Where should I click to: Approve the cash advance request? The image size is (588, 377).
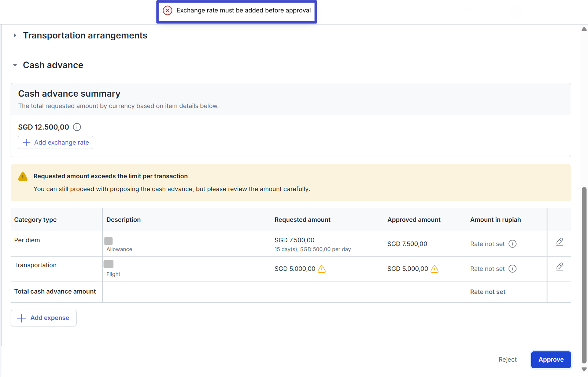(551, 360)
